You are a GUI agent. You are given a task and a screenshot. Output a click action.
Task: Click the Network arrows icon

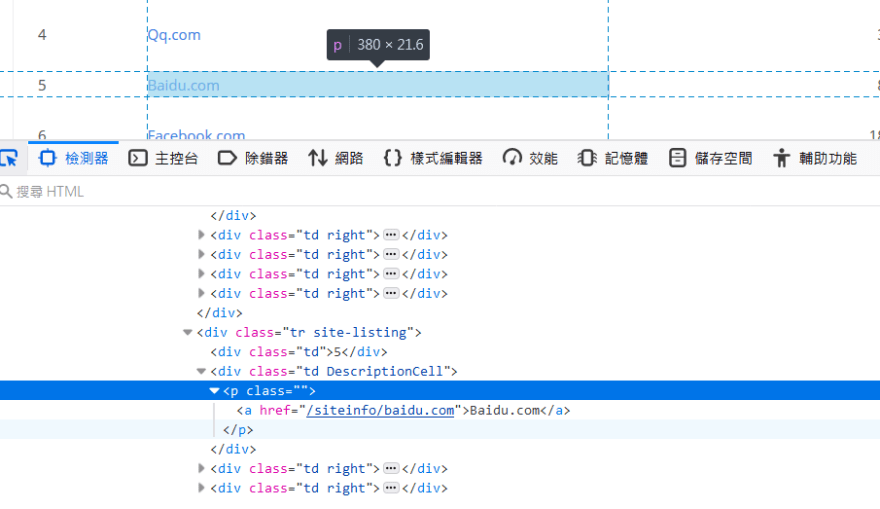tap(318, 158)
